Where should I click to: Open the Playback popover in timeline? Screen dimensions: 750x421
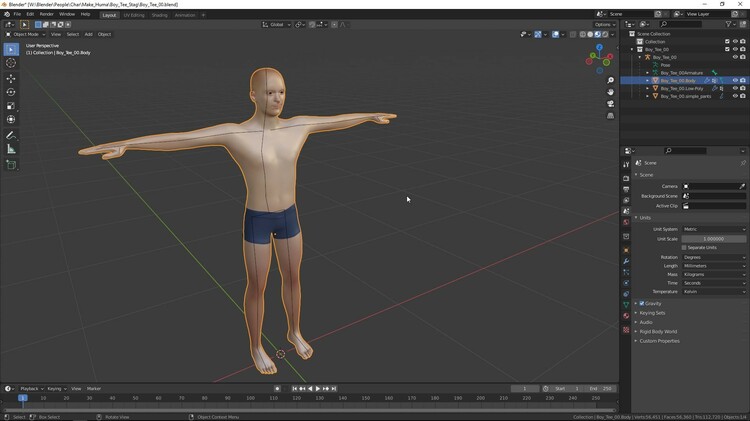tap(30, 388)
